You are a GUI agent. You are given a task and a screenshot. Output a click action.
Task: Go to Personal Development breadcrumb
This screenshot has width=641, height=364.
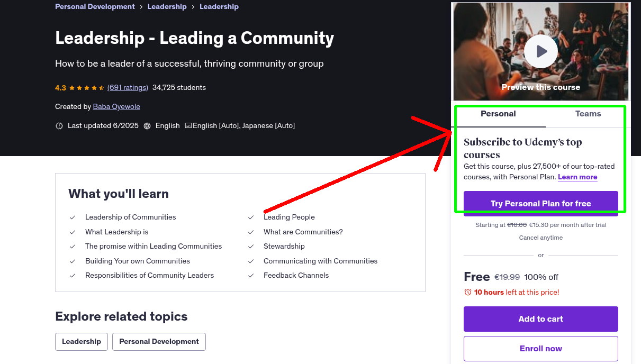pos(95,6)
